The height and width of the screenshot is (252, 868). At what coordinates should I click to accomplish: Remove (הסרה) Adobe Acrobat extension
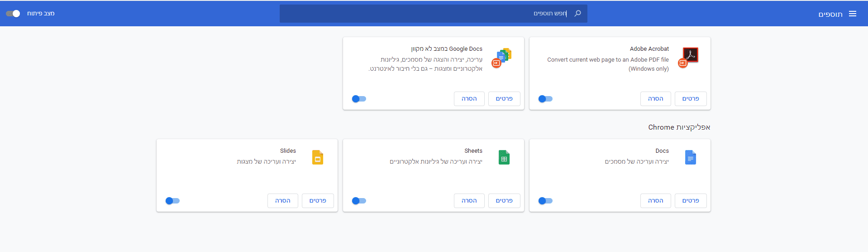click(656, 99)
